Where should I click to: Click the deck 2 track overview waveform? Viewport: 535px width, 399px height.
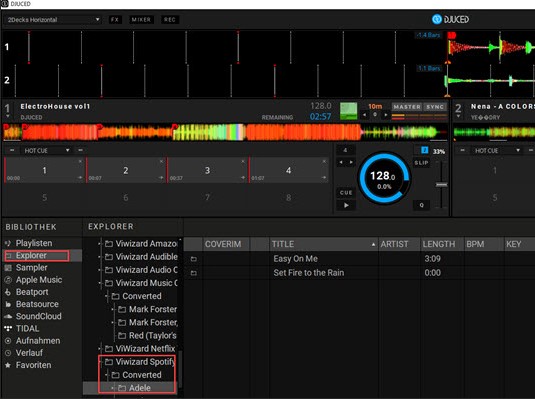(494, 132)
